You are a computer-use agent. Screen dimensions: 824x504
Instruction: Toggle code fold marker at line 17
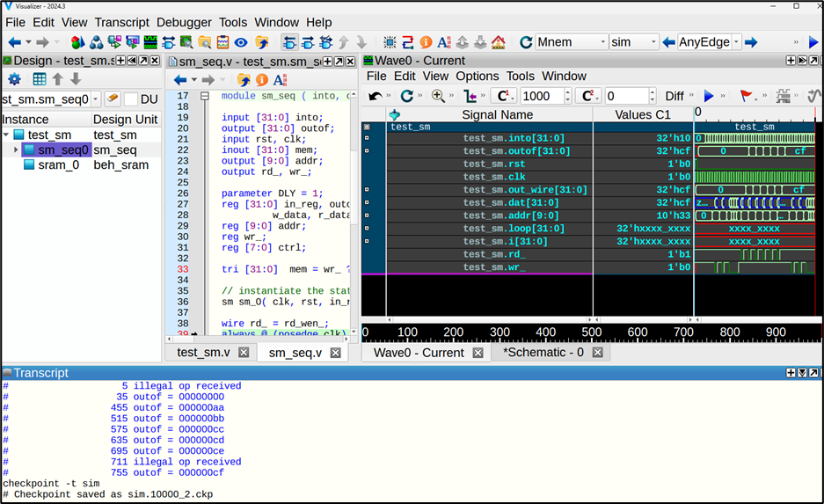[205, 96]
